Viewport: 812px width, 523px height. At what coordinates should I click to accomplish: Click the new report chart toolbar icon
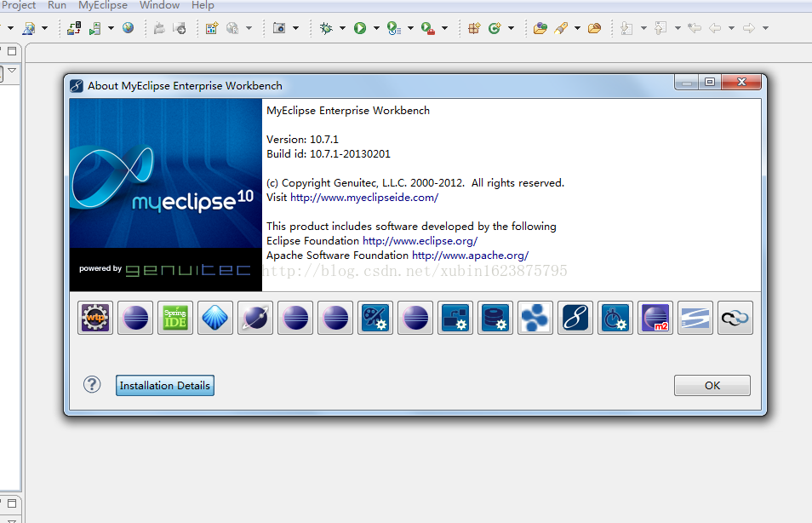pos(212,28)
